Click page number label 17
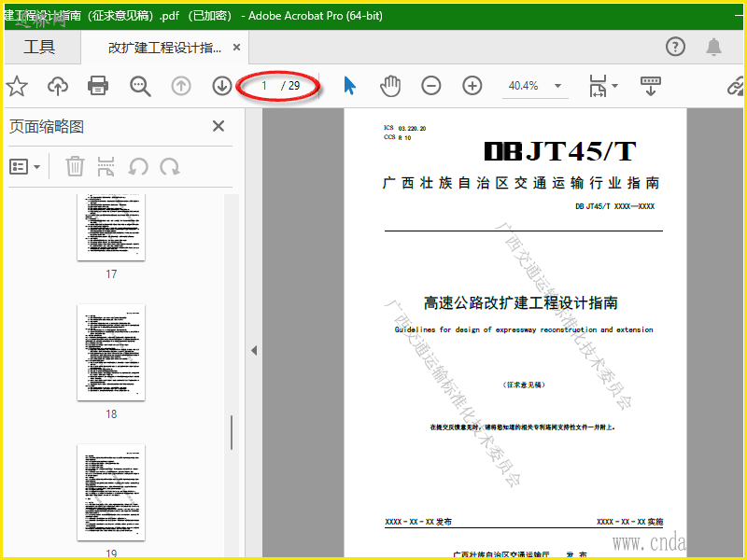 tap(111, 274)
